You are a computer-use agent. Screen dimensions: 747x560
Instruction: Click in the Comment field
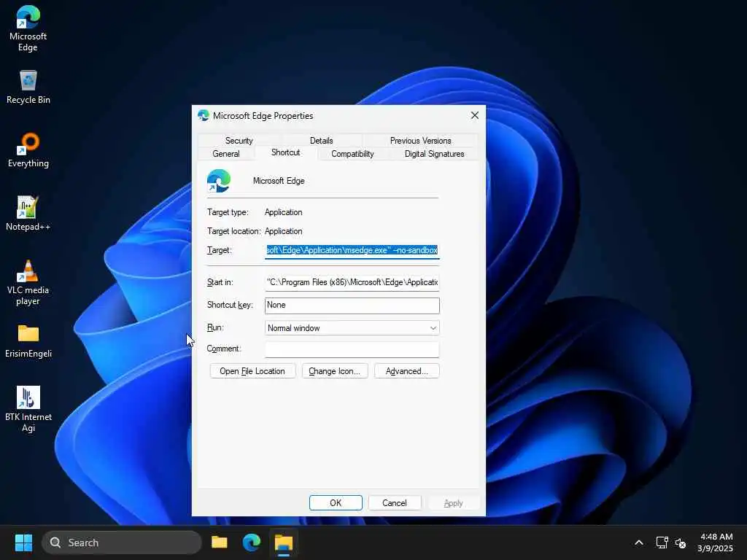click(352, 349)
